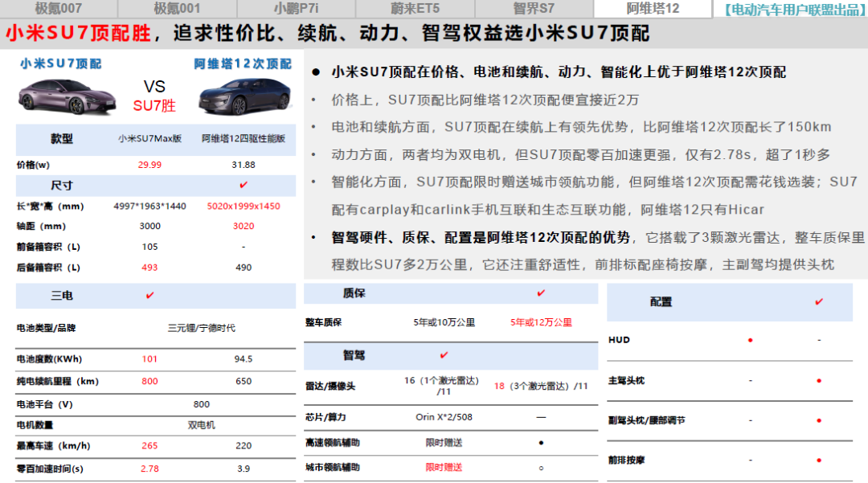Click the red SU7胜 text
Screen dimensions: 868x483
[154, 105]
